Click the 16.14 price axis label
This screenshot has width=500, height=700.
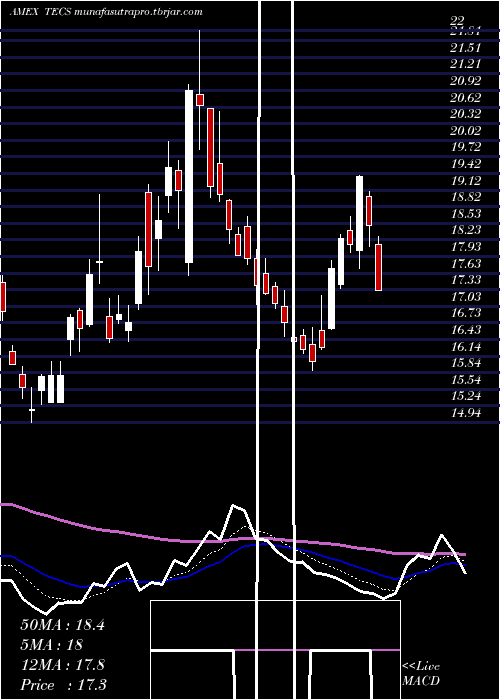pyautogui.click(x=465, y=346)
